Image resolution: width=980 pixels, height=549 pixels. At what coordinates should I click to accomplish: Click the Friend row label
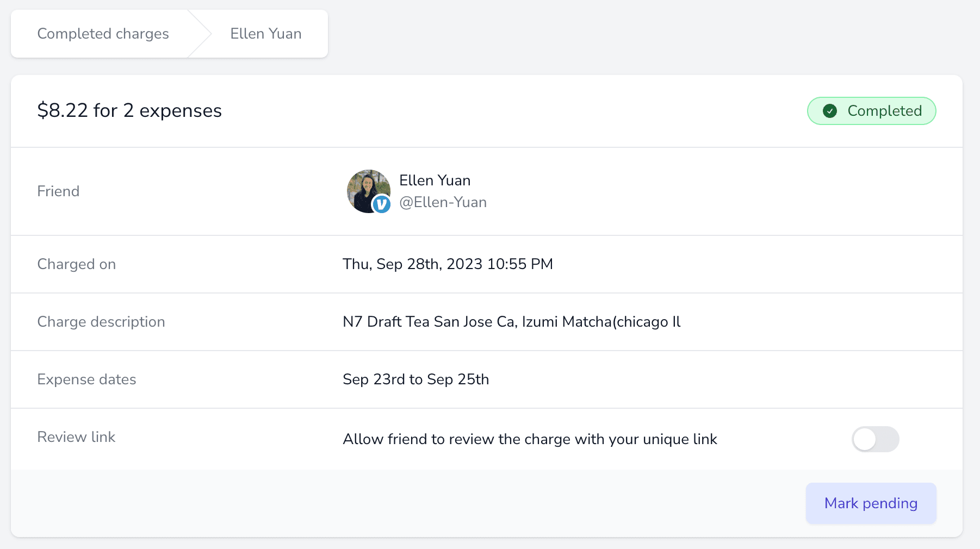58,191
